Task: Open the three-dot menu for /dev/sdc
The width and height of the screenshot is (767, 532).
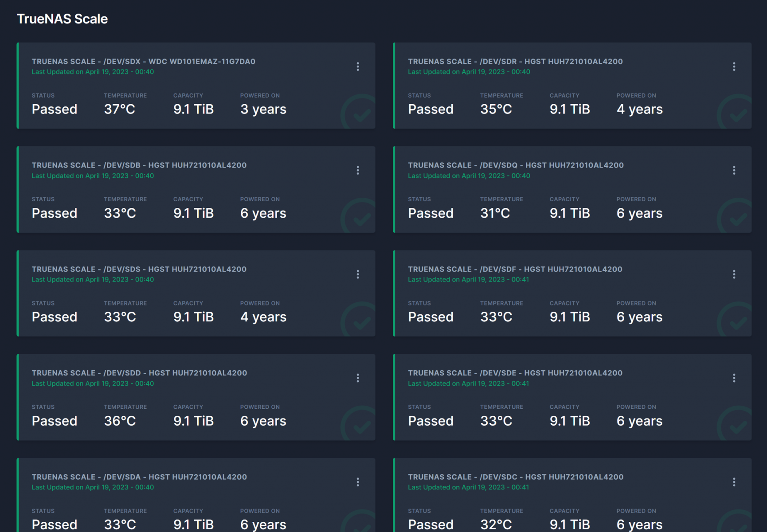Action: click(x=734, y=482)
